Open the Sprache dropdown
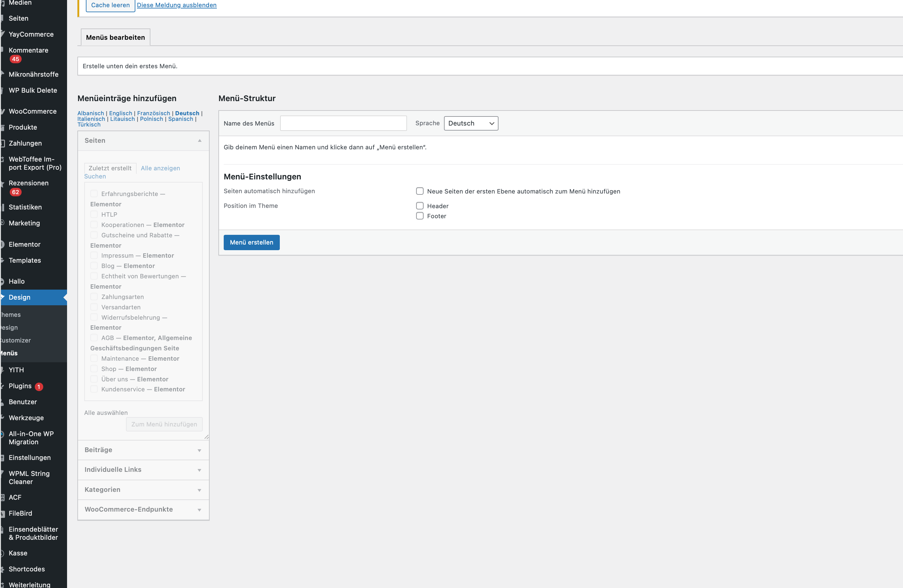This screenshot has width=903, height=588. click(471, 123)
